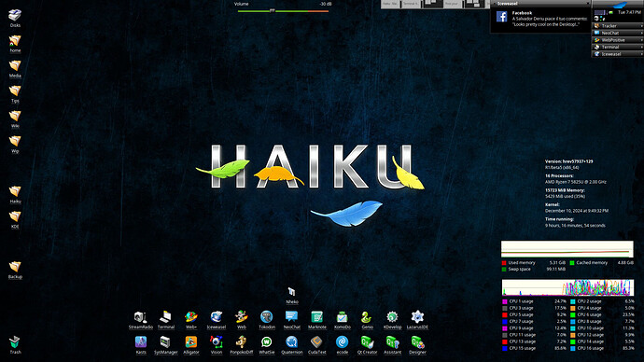Open the KDE folder icon
This screenshot has width=644, height=362.
(x=15, y=216)
